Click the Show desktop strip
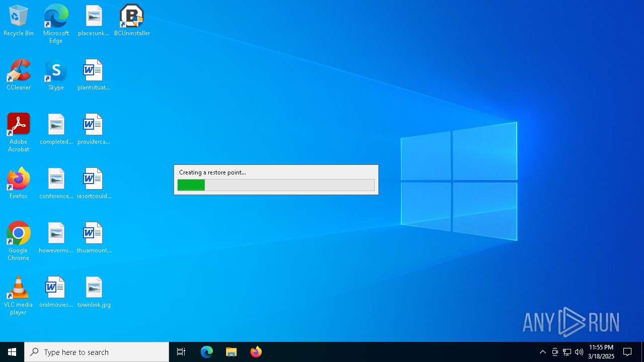Viewport: 644px width, 362px height. [642, 352]
